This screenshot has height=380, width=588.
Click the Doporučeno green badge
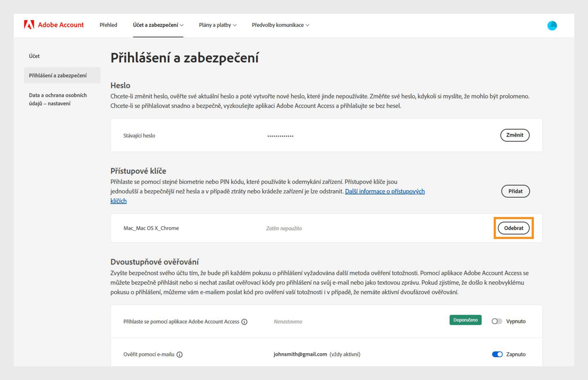(465, 320)
